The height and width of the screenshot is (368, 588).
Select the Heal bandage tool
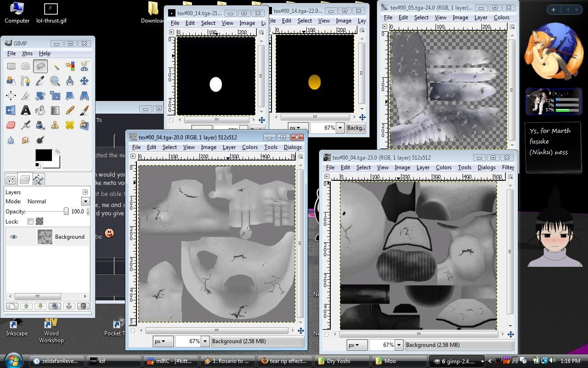tap(69, 125)
